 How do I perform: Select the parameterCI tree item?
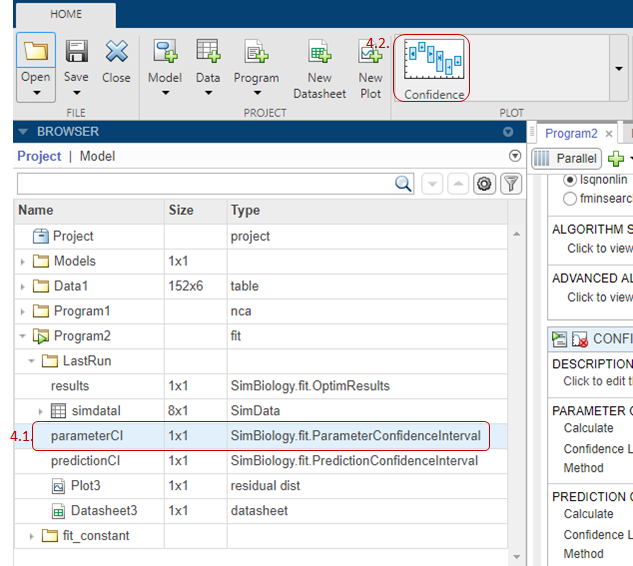coord(85,436)
